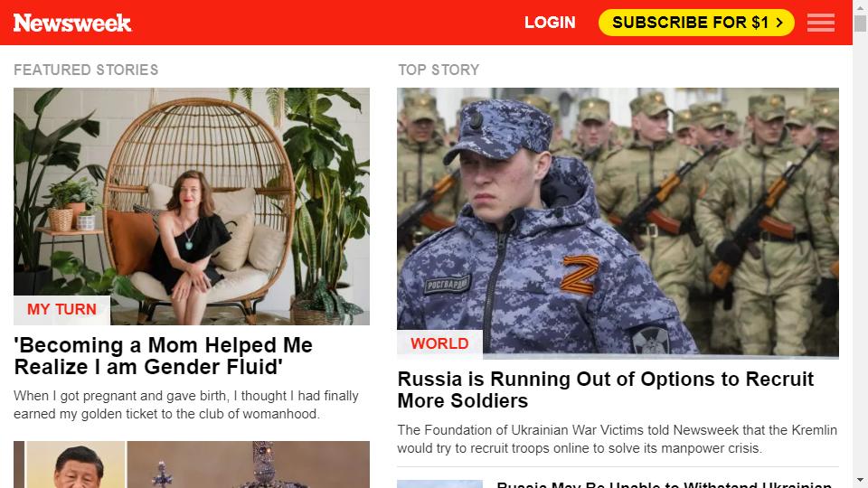Click the small thumbnail beside the secondary story
This screenshot has height=488, width=868.
[439, 484]
